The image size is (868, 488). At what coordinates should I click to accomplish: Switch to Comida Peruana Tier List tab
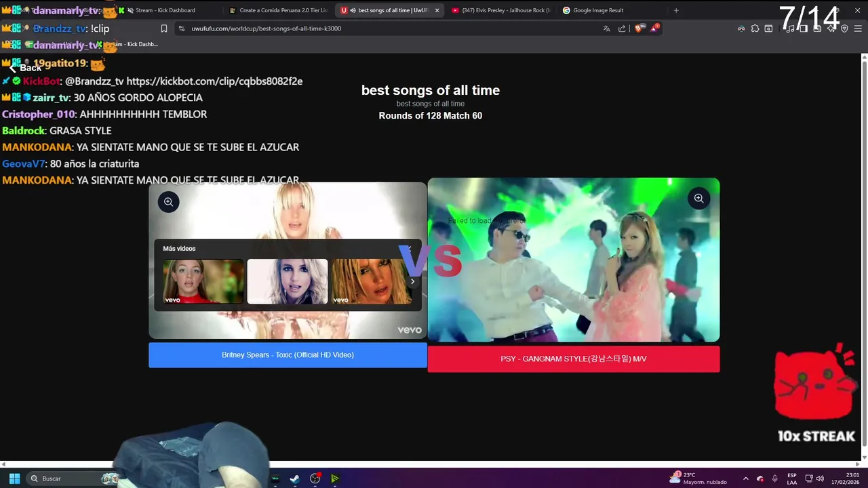(278, 10)
